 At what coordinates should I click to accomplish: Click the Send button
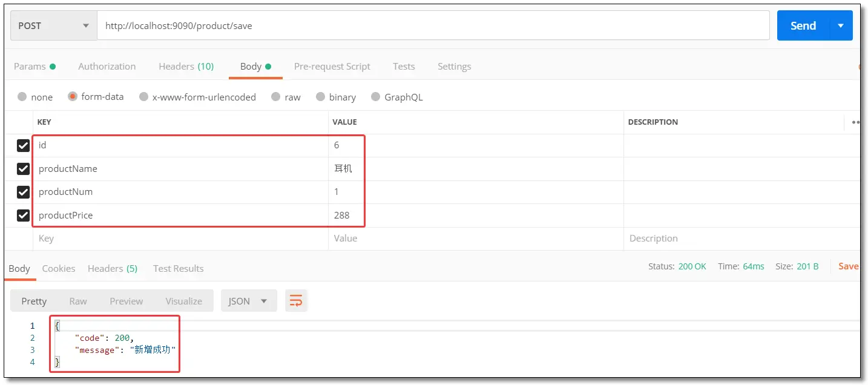803,25
